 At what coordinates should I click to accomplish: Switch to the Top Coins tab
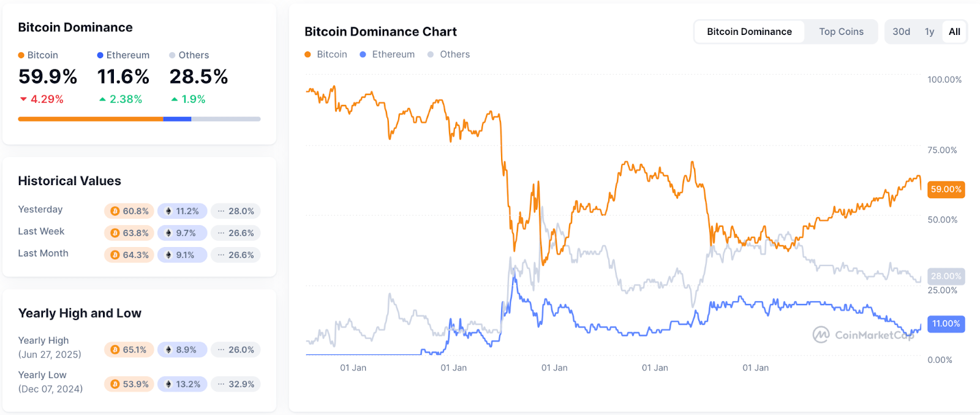[840, 31]
